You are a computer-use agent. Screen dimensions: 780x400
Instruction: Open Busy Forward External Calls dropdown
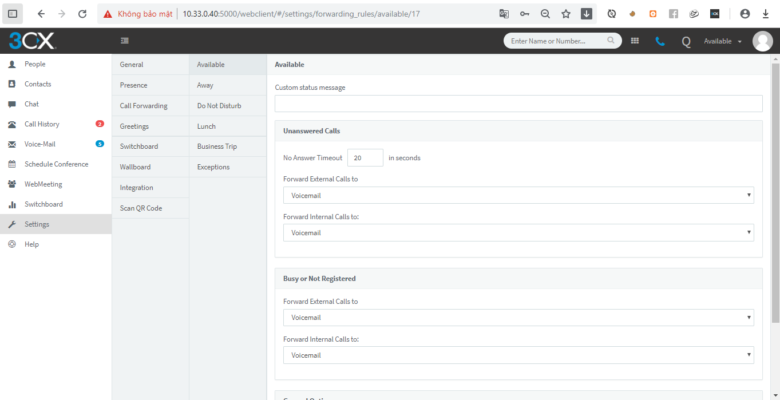[x=517, y=318]
